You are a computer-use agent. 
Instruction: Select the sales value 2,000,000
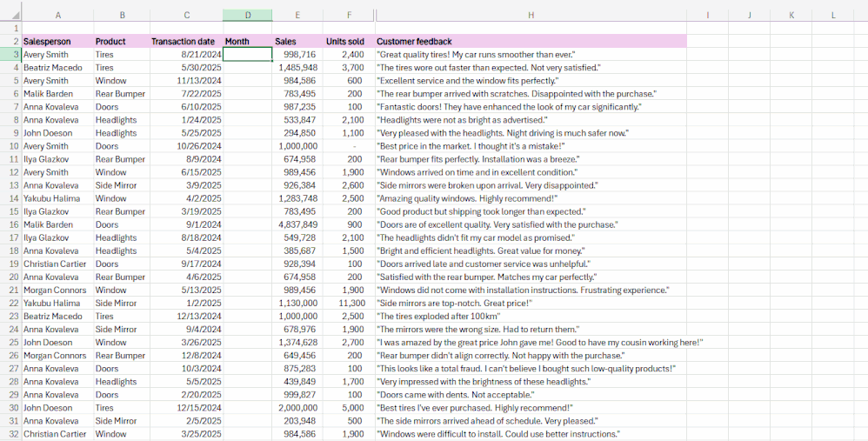point(297,408)
